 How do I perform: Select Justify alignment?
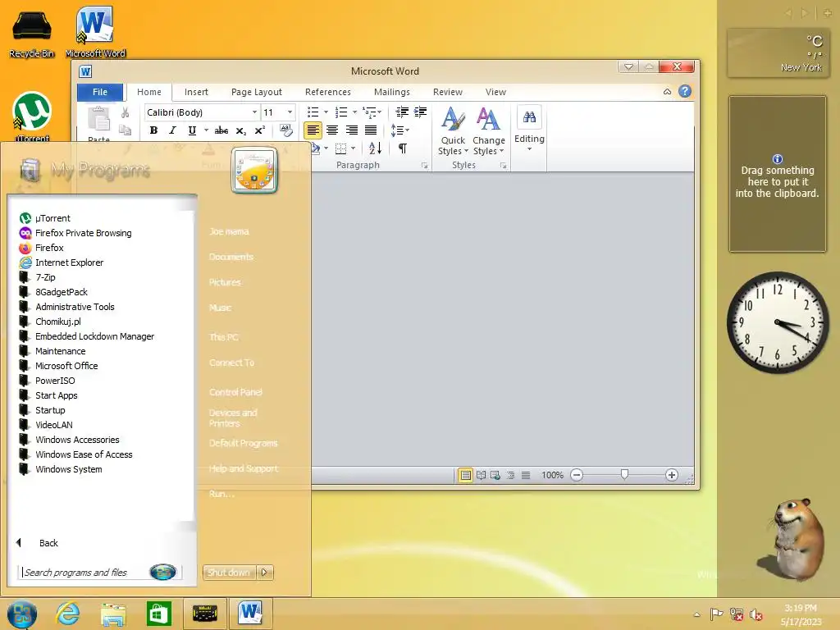371,130
